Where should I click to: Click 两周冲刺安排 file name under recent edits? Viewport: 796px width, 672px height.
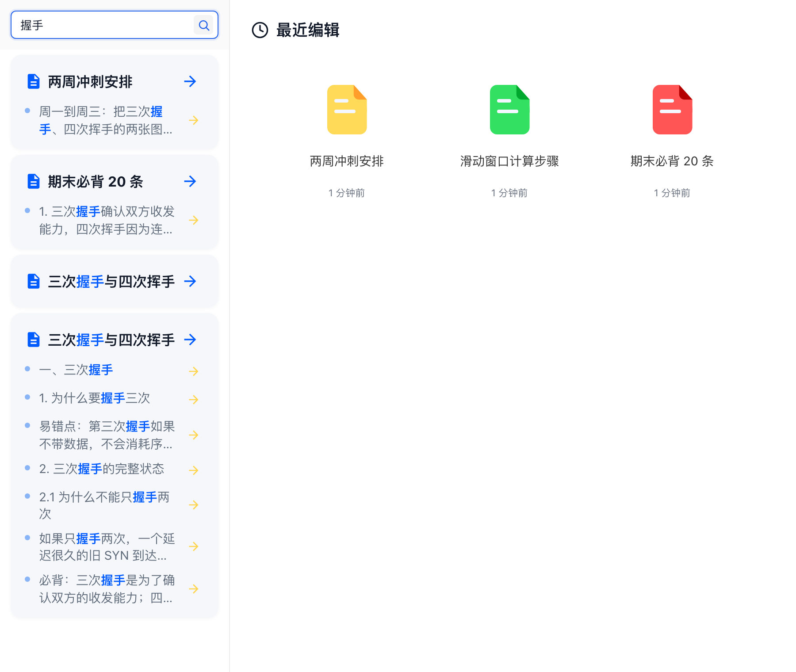click(347, 161)
